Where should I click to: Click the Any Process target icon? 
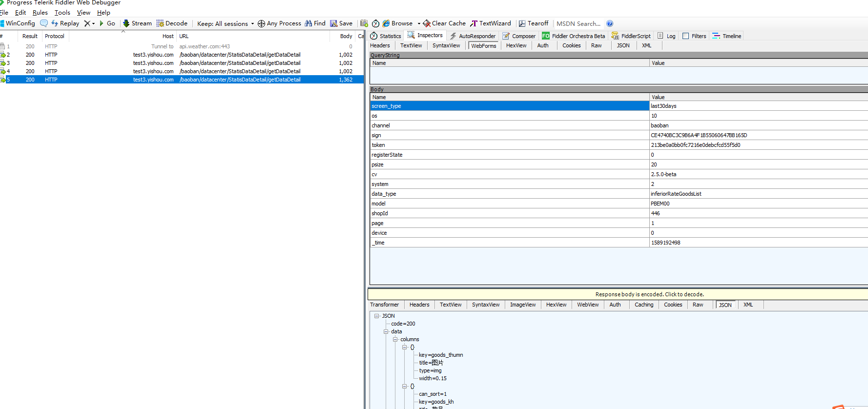coord(279,23)
